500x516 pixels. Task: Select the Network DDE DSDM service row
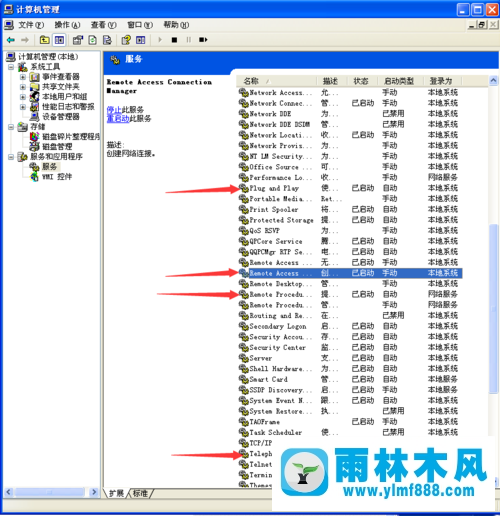click(350, 124)
